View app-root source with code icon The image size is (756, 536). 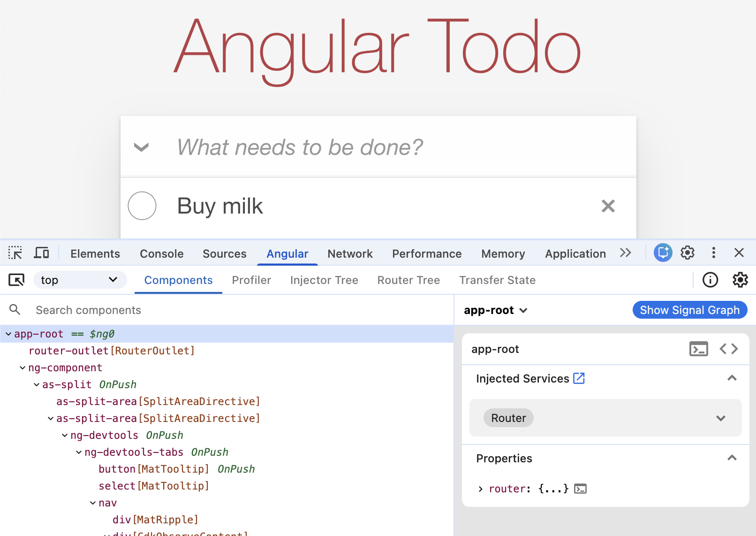coord(728,349)
